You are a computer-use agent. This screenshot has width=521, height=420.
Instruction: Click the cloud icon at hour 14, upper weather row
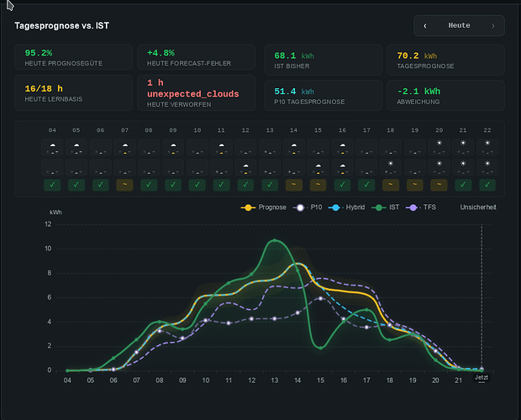pyautogui.click(x=294, y=147)
